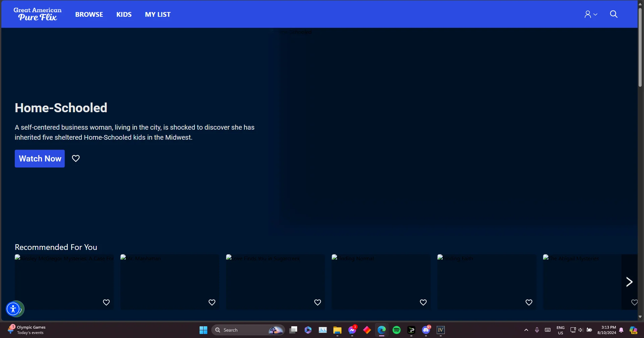Open the Windows Start menu

(203, 330)
